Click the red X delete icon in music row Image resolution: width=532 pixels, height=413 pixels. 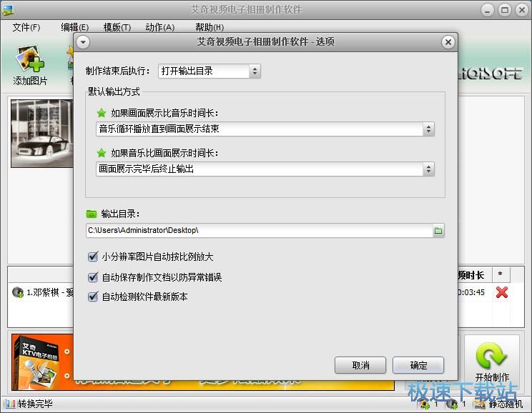[x=502, y=292]
